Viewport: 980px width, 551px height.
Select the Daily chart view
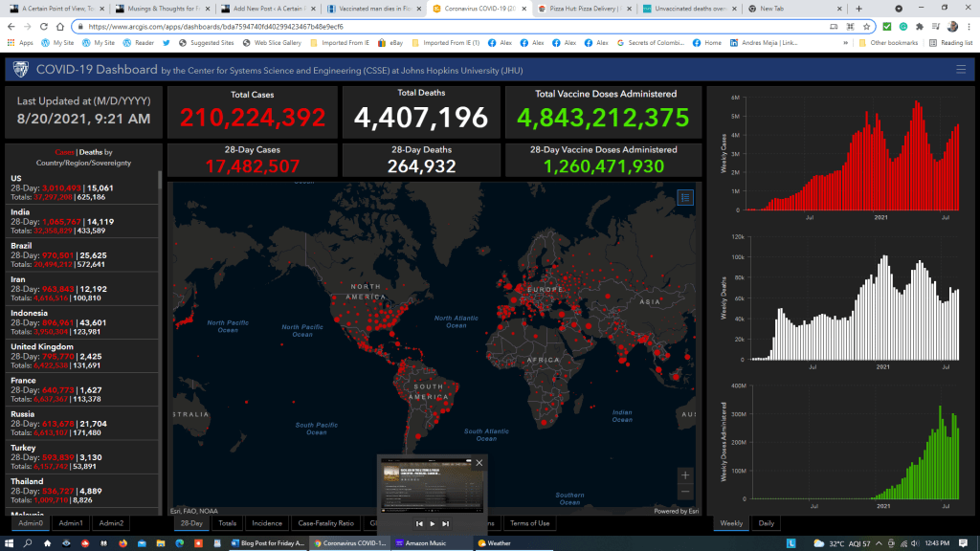(x=767, y=523)
